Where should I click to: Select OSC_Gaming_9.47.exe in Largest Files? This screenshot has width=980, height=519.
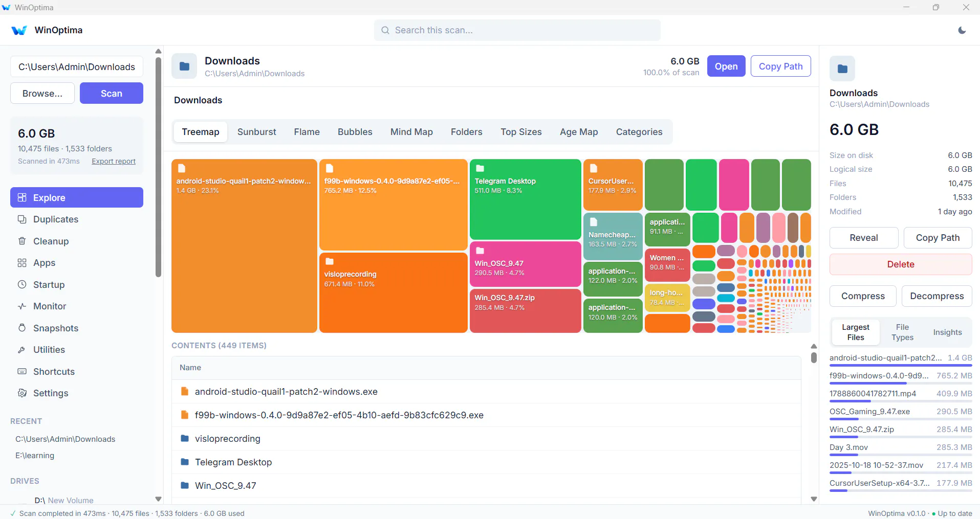point(901,413)
